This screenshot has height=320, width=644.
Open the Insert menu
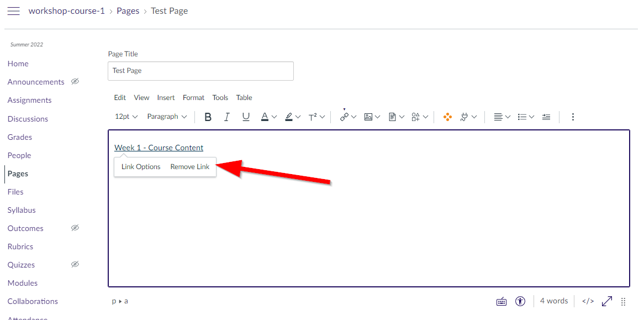[x=166, y=97]
